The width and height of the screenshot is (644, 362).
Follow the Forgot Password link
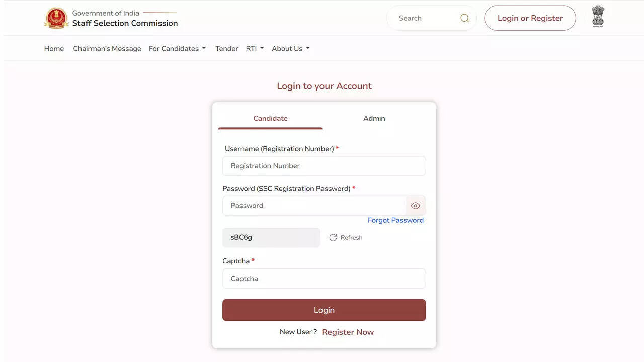point(395,220)
